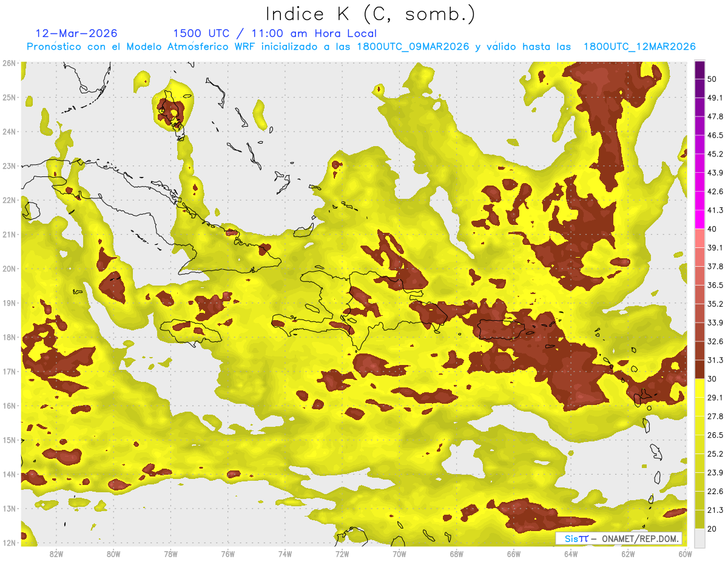Click the longitude label "70W"
728x562 pixels.
point(399,554)
